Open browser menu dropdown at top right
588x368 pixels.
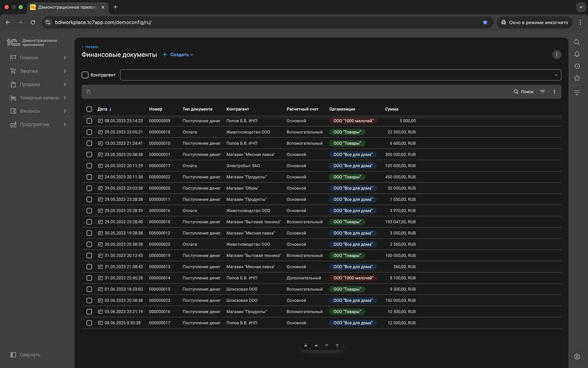580,22
